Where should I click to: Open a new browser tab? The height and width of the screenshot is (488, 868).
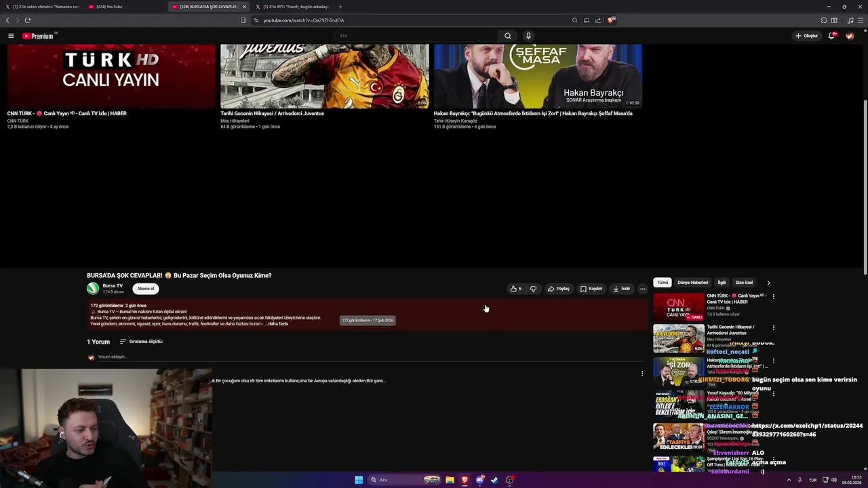click(x=340, y=7)
